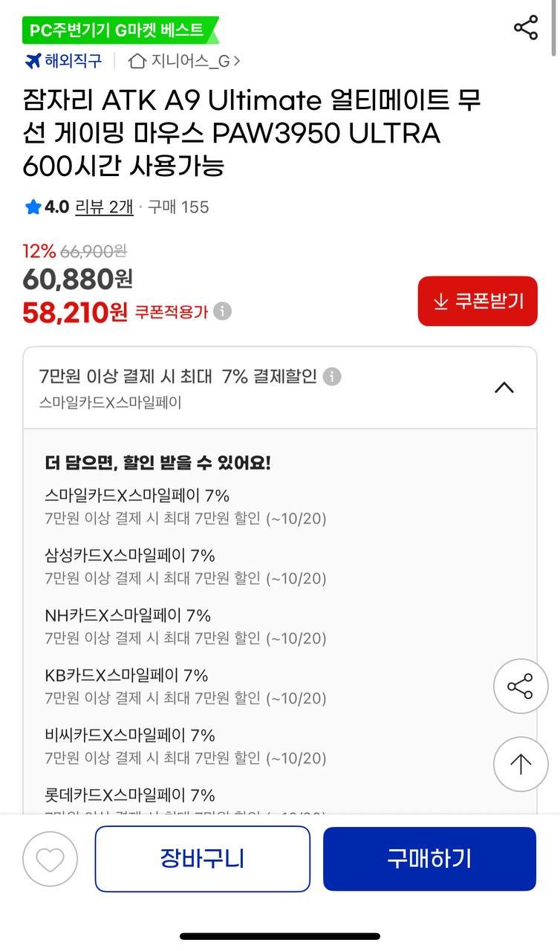Tap the heart wishlist icon
Viewport: 560px width, 951px height.
51,859
